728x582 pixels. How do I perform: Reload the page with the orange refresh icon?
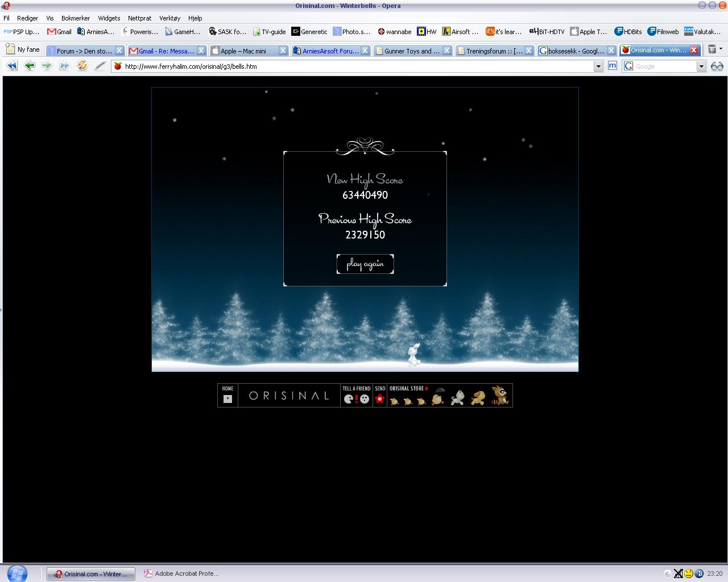(x=82, y=66)
